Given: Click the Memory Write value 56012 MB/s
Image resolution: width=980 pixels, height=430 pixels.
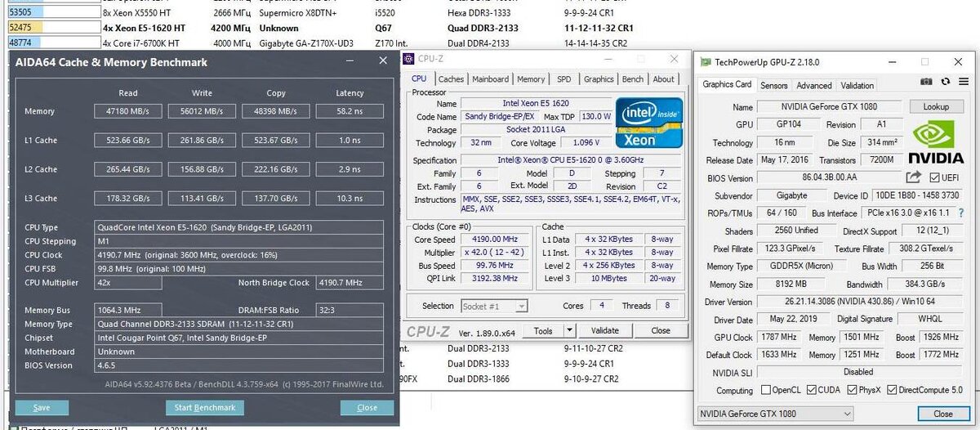Looking at the screenshot, I should click(202, 111).
